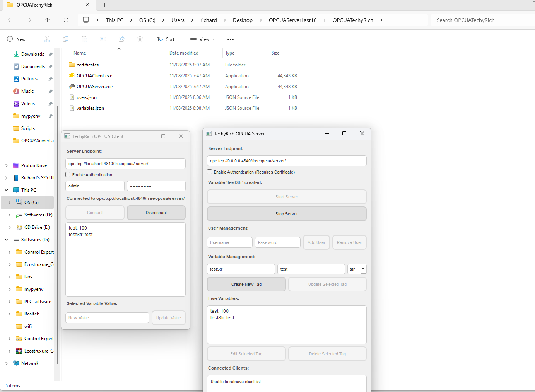535x392 pixels.
Task: Click the OPCUAServer.exe application icon
Action: click(x=72, y=86)
